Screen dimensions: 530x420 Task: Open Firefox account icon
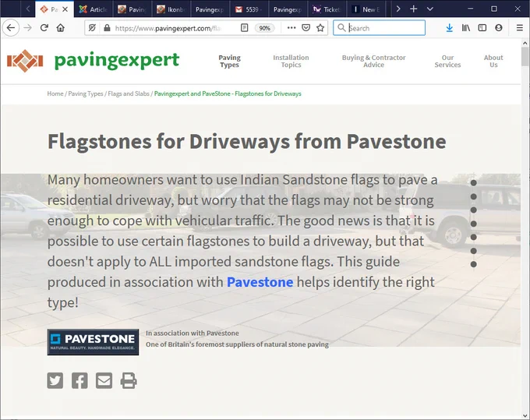tap(499, 28)
